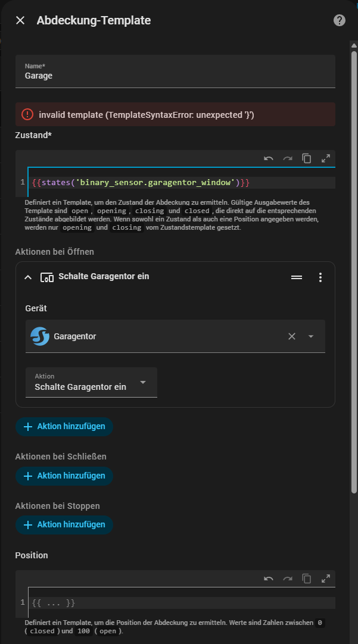This screenshot has width=358, height=644.
Task: Undo in the Position template editor
Action: point(269,579)
